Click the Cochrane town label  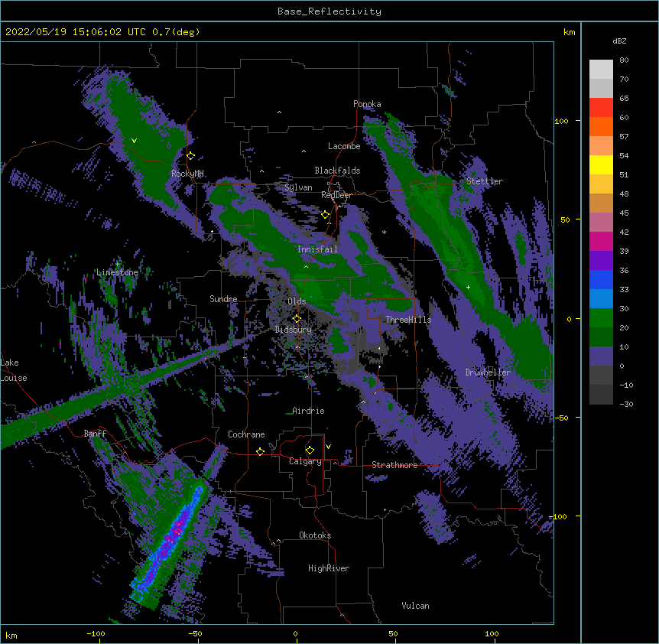click(x=246, y=434)
